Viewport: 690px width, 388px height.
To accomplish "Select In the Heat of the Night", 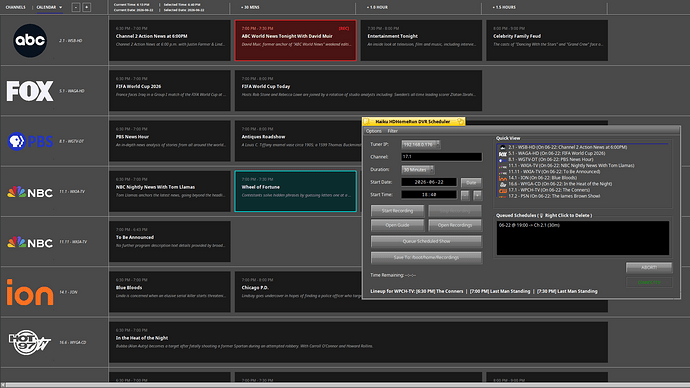I will point(358,342).
